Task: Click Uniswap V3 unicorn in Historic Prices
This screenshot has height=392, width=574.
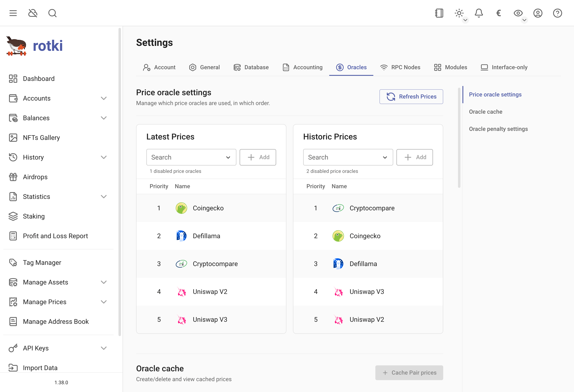Action: pyautogui.click(x=338, y=292)
